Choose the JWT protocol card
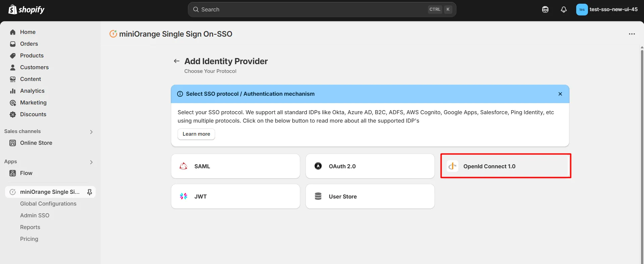Screen dimensions: 644x264 pos(236,196)
